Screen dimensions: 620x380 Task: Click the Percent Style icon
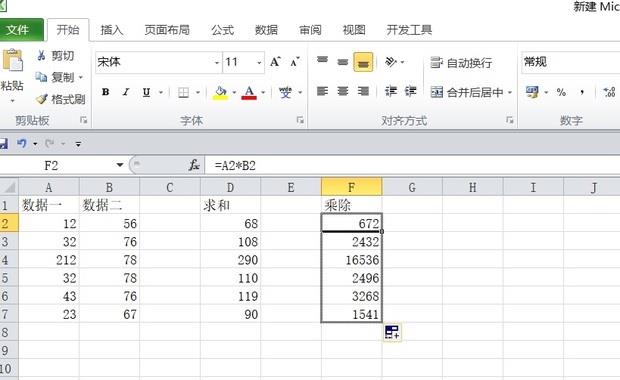[561, 93]
